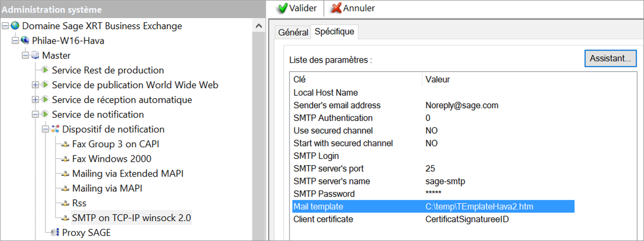
Task: Click the tree scrollbar up arrow
Action: click(258, 26)
